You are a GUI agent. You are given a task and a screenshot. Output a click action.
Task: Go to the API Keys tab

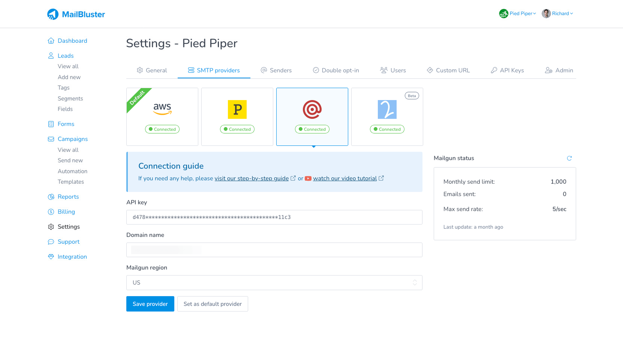point(507,70)
